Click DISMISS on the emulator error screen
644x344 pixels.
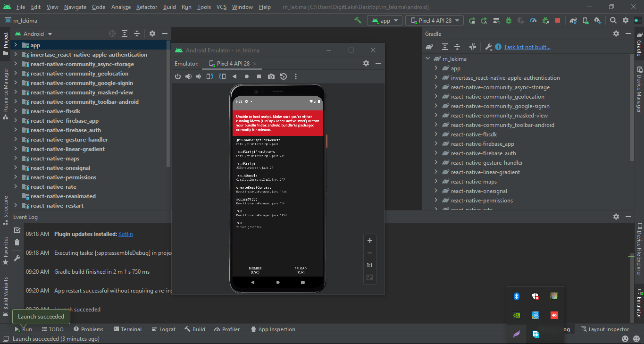255,270
